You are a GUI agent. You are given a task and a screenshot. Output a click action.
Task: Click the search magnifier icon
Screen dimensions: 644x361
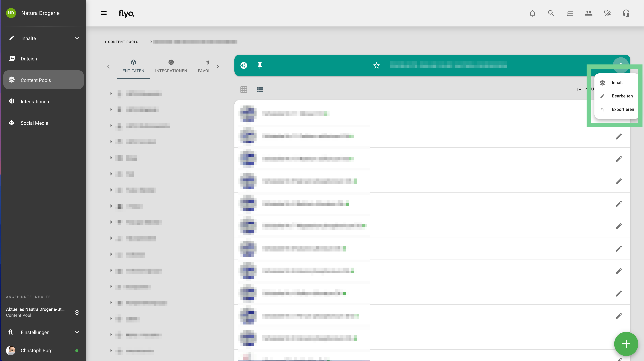[x=551, y=13]
